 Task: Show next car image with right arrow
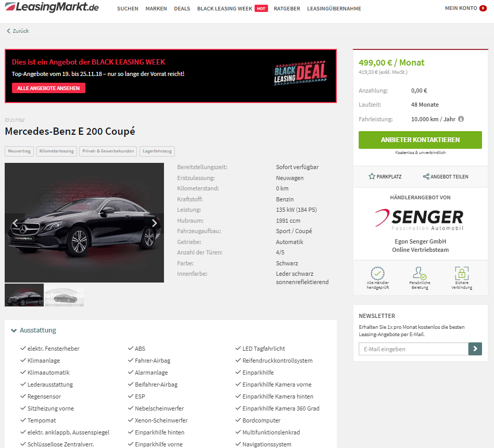[x=155, y=223]
